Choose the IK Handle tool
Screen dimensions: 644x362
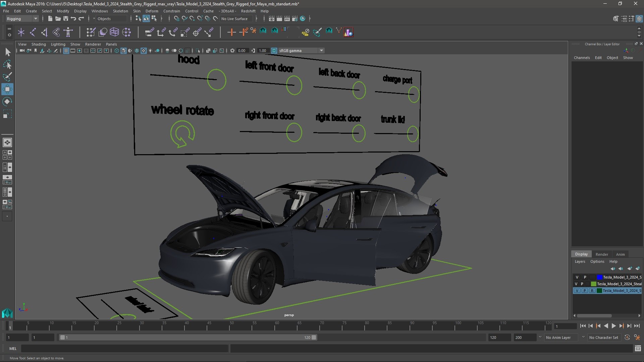(x=45, y=32)
